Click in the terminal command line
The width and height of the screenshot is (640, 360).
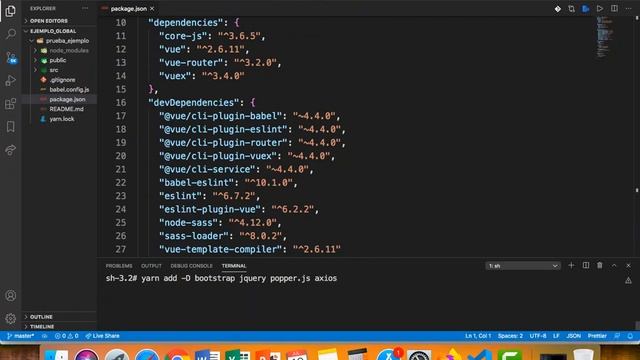click(221, 278)
